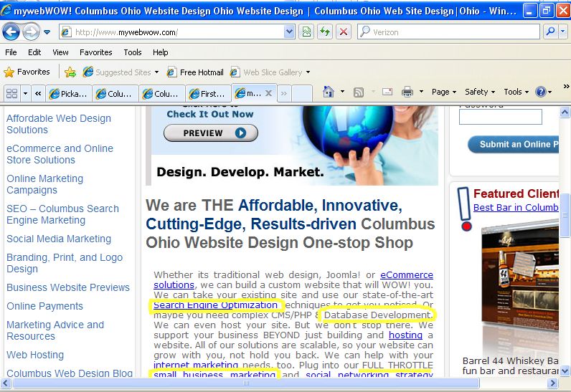Open the Suggested Sites dropdown
This screenshot has width=571, height=392.
(x=121, y=72)
